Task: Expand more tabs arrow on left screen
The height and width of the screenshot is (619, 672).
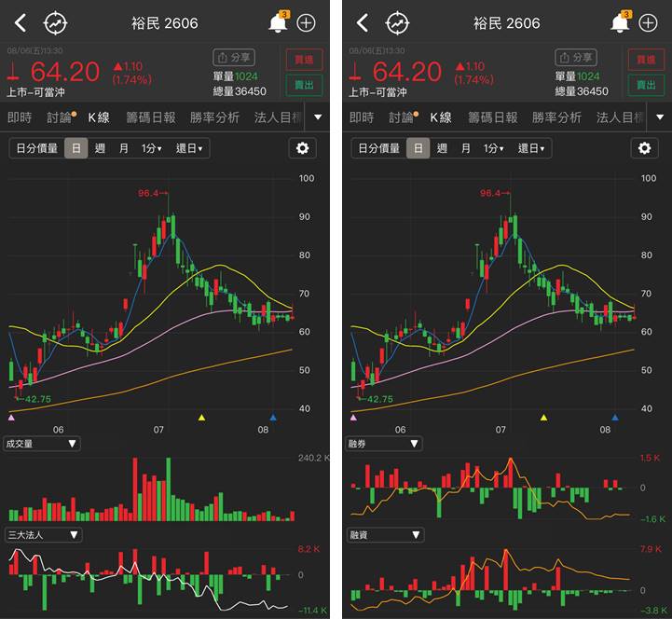Action: [318, 117]
